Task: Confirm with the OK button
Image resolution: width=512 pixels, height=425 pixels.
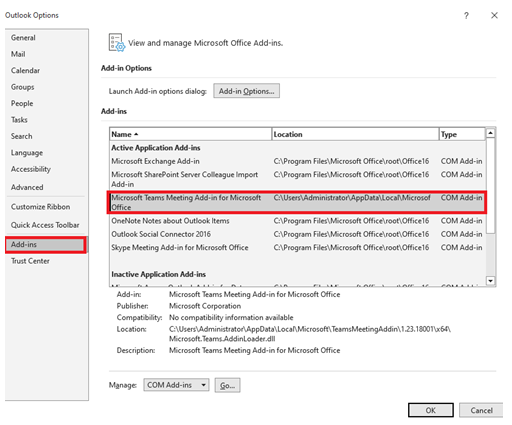Action: (431, 410)
